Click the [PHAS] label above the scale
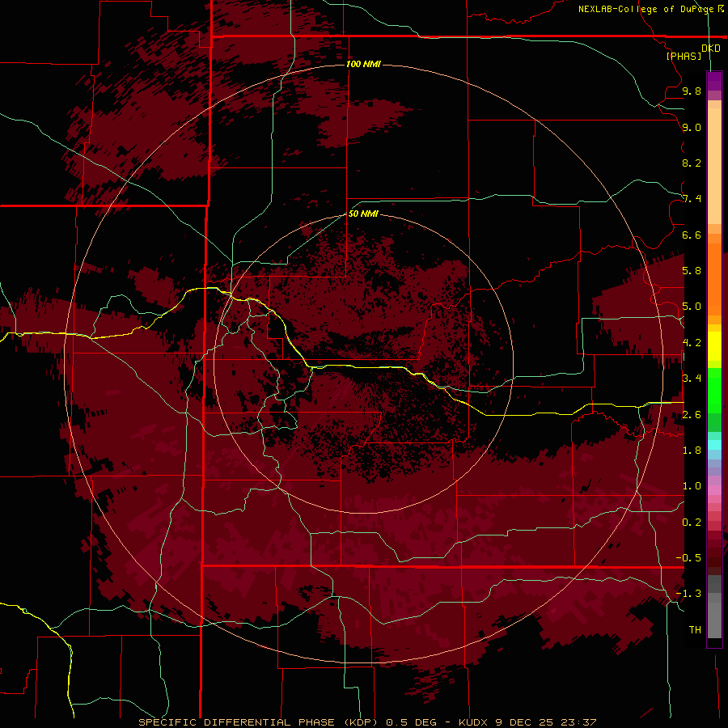728x728 pixels. [684, 56]
